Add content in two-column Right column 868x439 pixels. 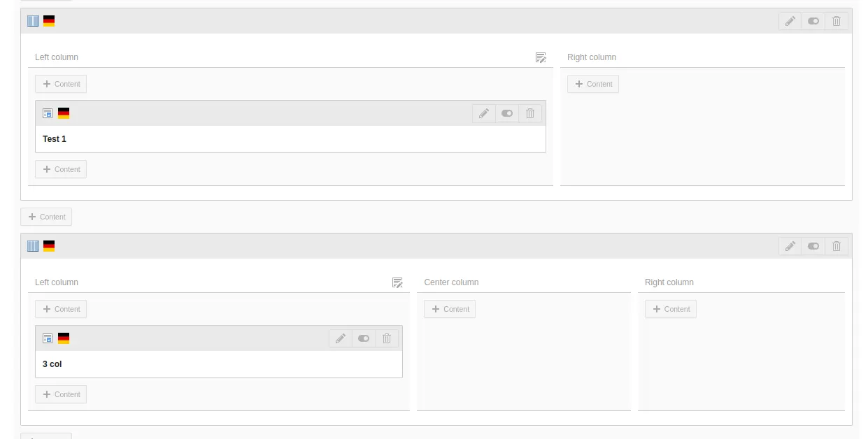click(593, 84)
